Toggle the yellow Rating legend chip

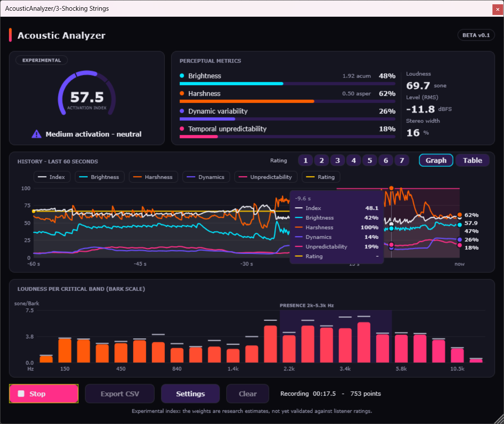(321, 177)
